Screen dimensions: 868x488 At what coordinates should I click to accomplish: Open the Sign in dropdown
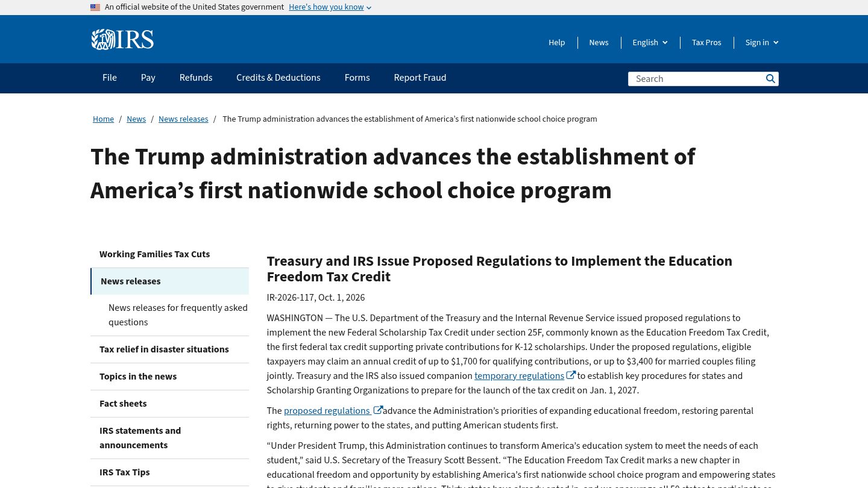click(762, 42)
